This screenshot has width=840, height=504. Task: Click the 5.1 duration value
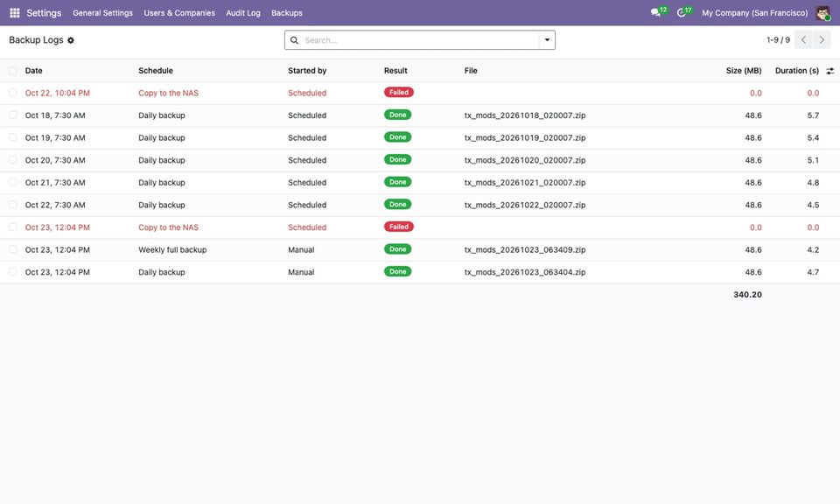(813, 160)
